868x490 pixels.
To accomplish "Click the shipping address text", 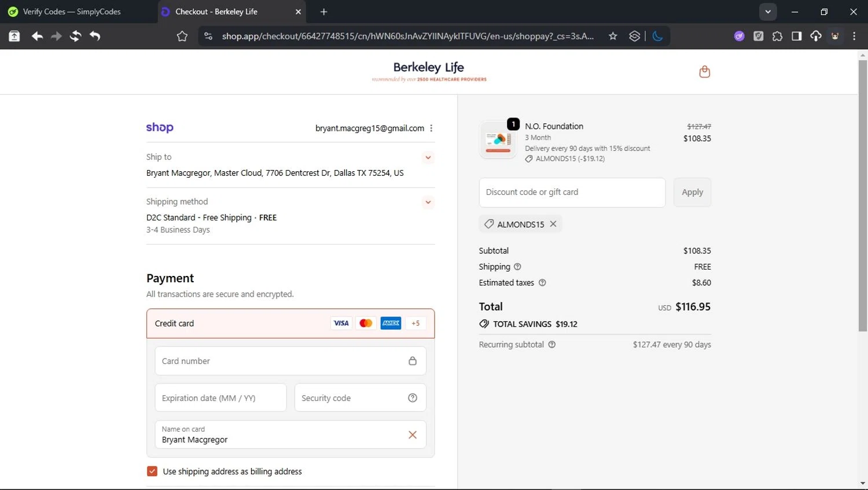I will coord(275,173).
